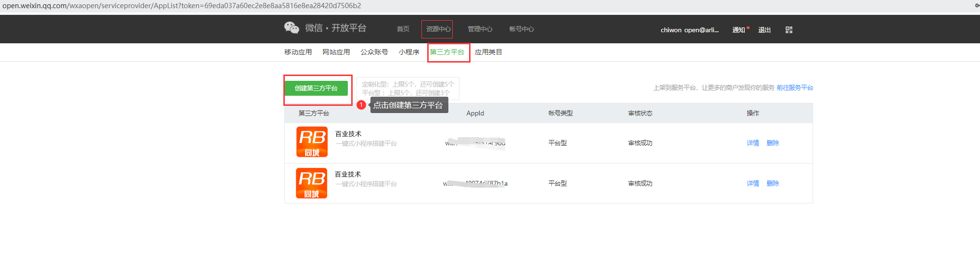This screenshot has height=280, width=980.
Task: Switch to 网站应用 tab
Action: pos(336,52)
